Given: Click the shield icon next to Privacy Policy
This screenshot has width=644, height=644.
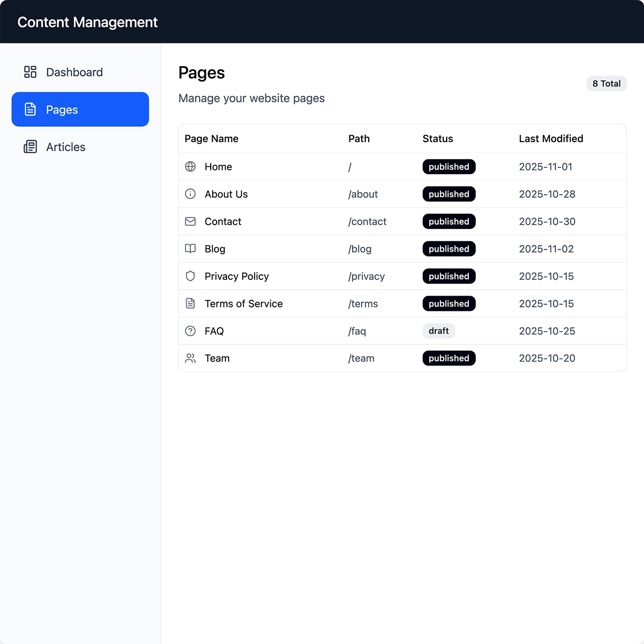Looking at the screenshot, I should click(190, 276).
